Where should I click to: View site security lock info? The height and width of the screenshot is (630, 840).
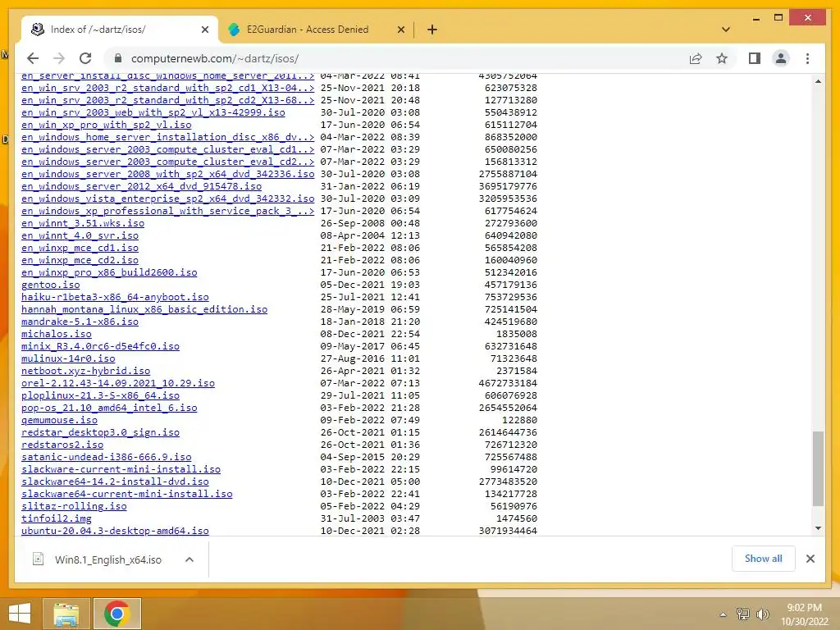click(x=118, y=58)
